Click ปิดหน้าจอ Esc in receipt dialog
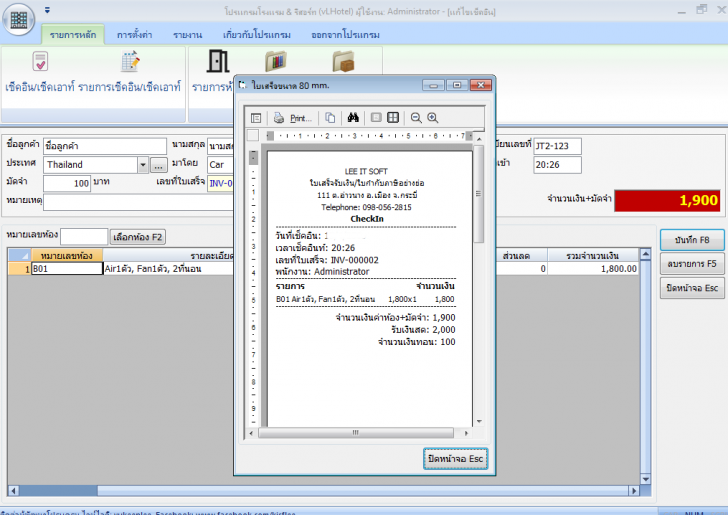Image resolution: width=728 pixels, height=515 pixels. [455, 459]
